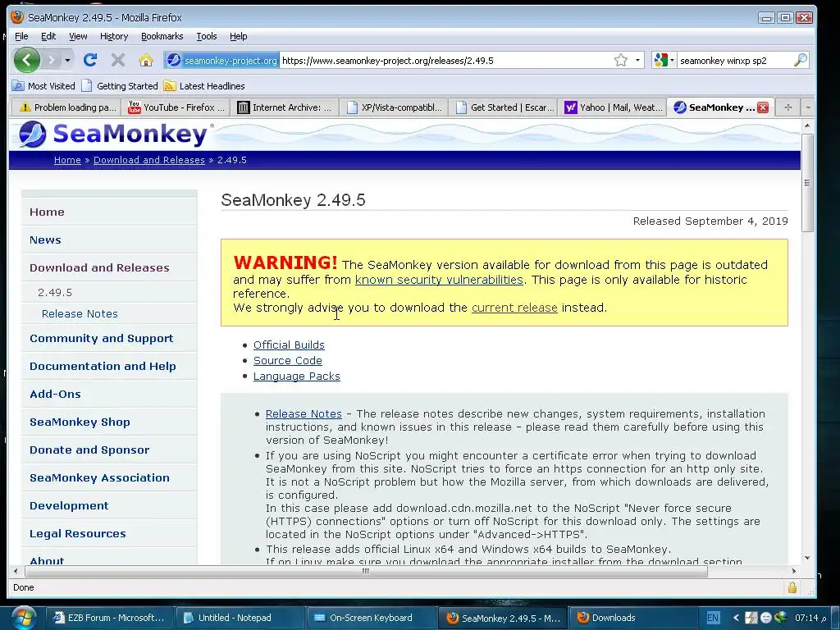Click the padlock security icon in status bar
The height and width of the screenshot is (630, 840).
tap(792, 587)
